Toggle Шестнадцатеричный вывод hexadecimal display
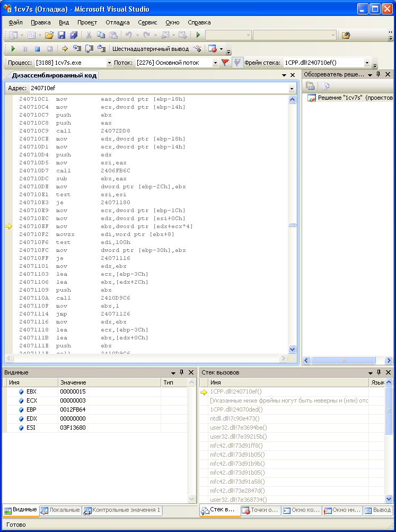This screenshot has height=532, width=396. (149, 49)
